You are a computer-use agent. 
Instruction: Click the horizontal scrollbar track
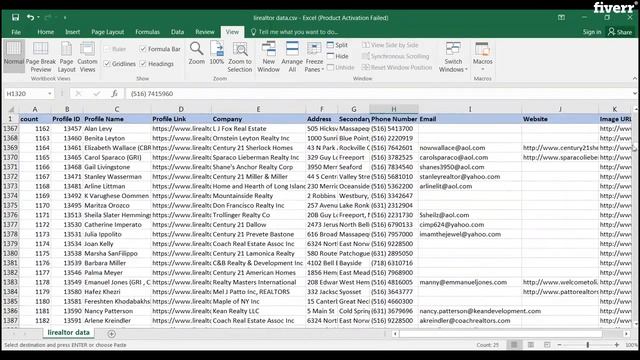510,334
